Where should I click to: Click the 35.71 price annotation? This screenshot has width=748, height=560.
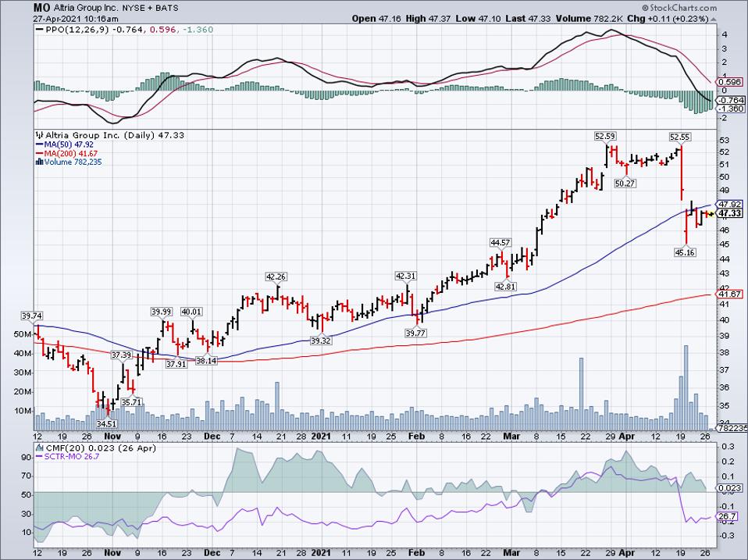coord(132,402)
